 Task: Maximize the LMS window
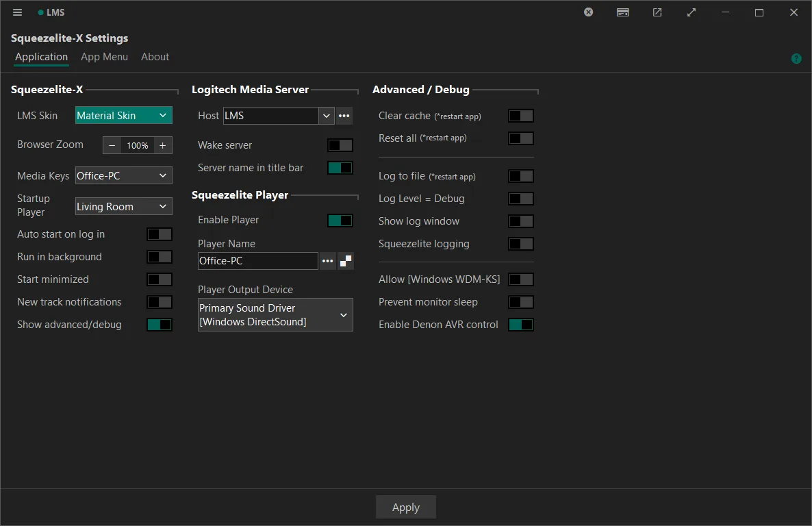click(759, 12)
